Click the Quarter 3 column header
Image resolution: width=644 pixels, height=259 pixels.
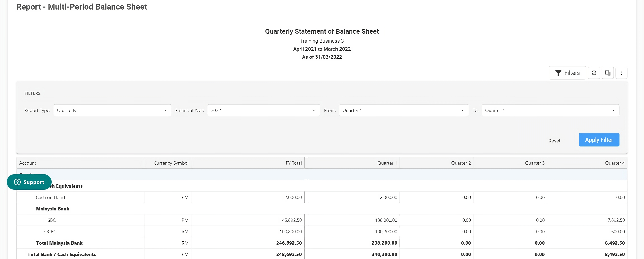click(x=510, y=163)
